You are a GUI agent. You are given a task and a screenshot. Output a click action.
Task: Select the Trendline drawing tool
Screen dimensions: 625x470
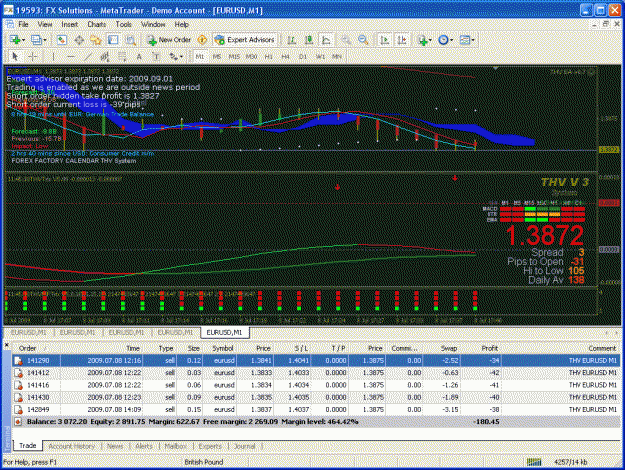click(88, 57)
